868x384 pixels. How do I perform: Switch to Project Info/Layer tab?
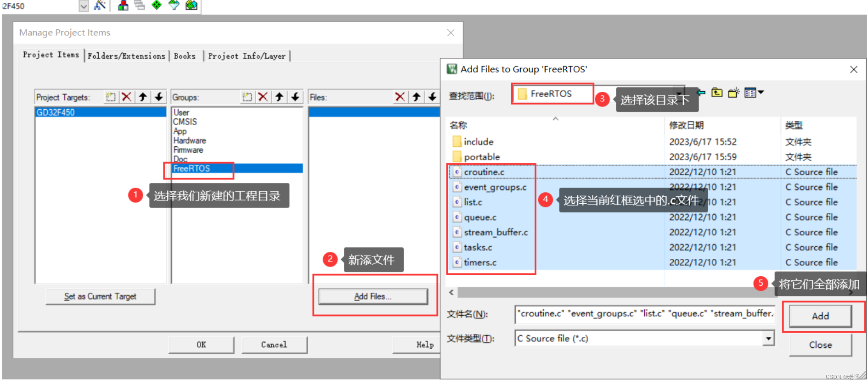(x=247, y=56)
